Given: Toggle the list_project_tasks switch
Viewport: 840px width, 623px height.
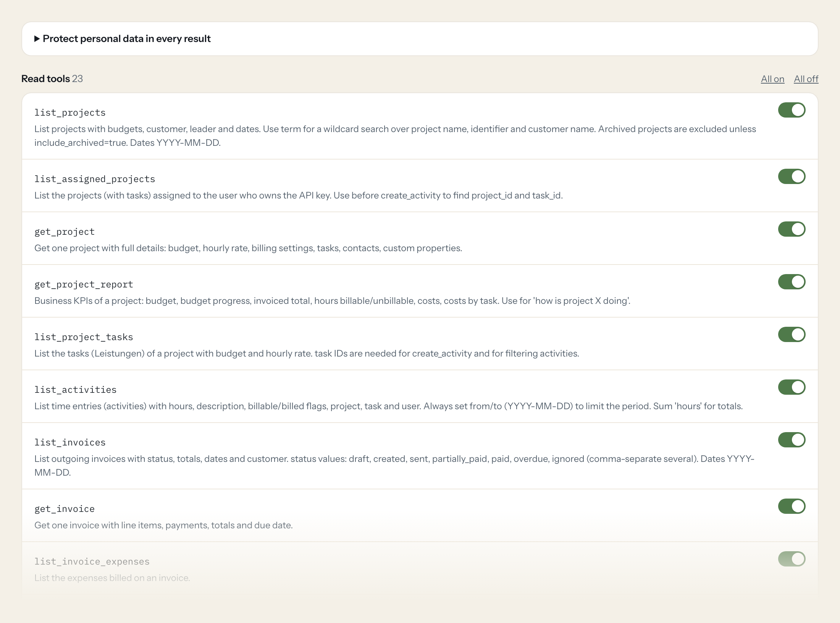Looking at the screenshot, I should (x=792, y=334).
